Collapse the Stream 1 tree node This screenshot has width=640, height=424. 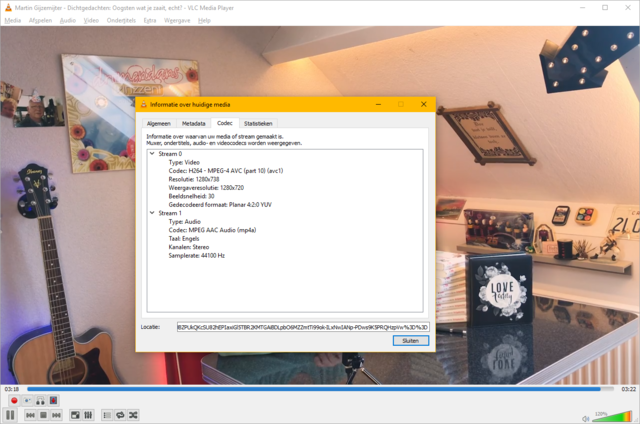click(x=152, y=213)
